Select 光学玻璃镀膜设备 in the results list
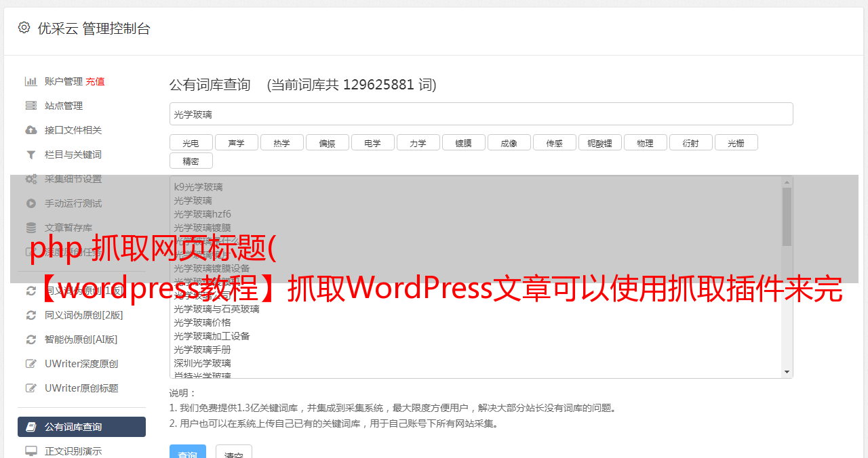Image resolution: width=868 pixels, height=458 pixels. click(212, 268)
